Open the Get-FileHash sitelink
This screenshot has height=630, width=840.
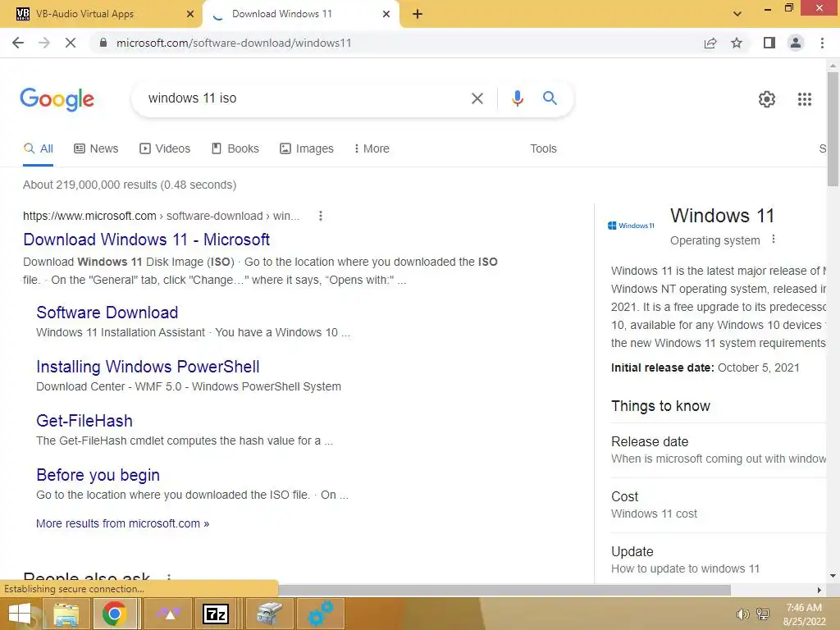[84, 421]
